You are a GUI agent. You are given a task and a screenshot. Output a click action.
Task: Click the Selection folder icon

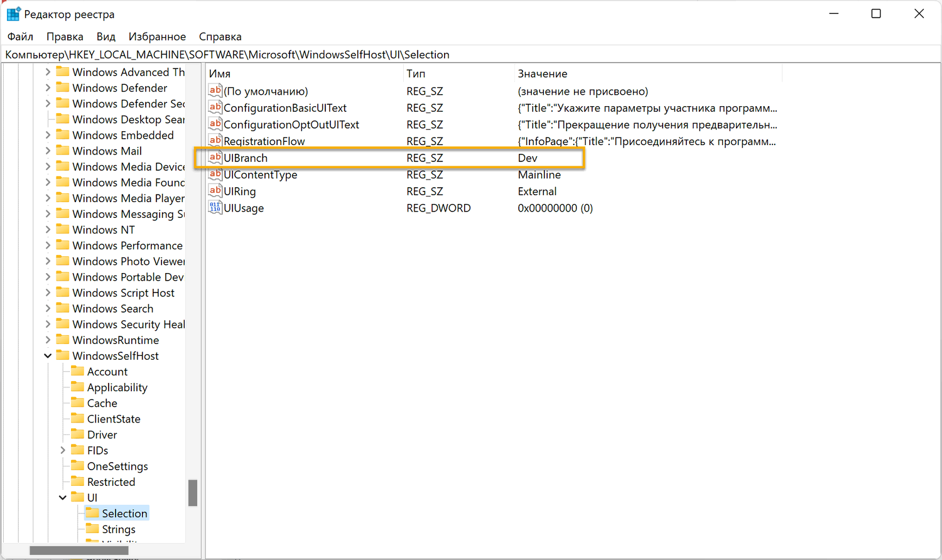click(x=92, y=512)
